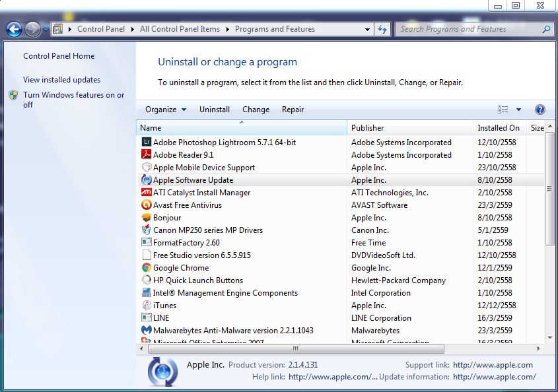The image size is (558, 392).
Task: Click the Control Panel breadcrumb
Action: coord(101,29)
